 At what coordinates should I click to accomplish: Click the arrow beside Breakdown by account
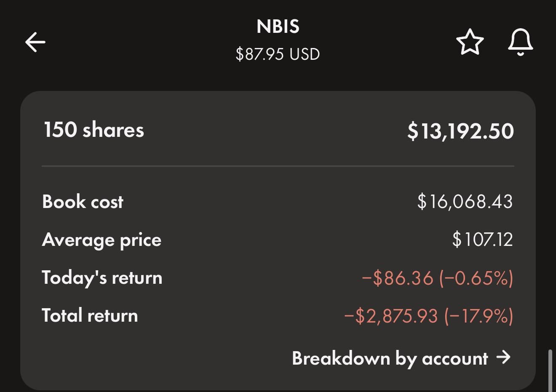(x=503, y=357)
